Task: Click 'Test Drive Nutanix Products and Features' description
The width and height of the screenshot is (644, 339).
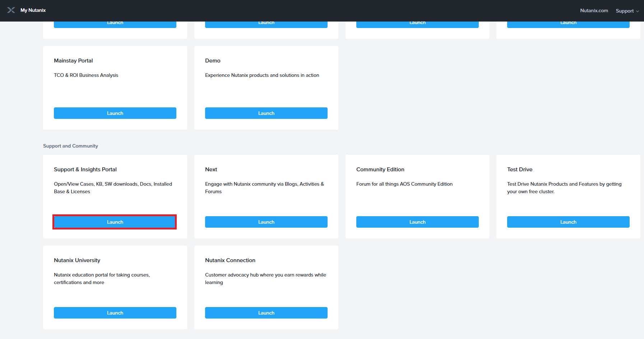Action: coord(564,188)
